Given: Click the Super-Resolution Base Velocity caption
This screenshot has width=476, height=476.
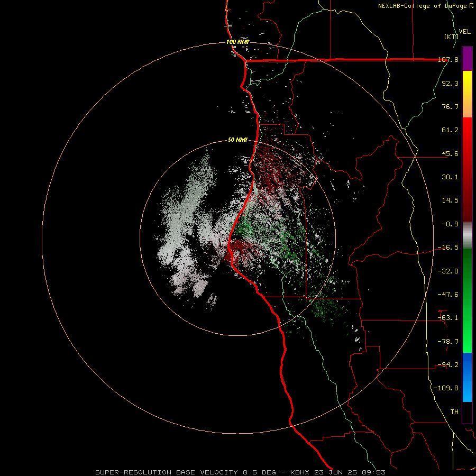Looking at the screenshot, I should click(x=241, y=472).
